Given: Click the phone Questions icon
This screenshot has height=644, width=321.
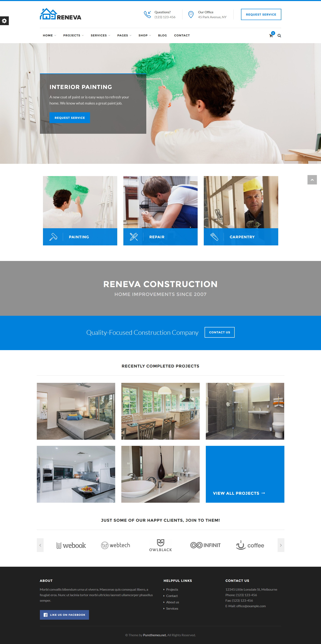Looking at the screenshot, I should [x=148, y=15].
